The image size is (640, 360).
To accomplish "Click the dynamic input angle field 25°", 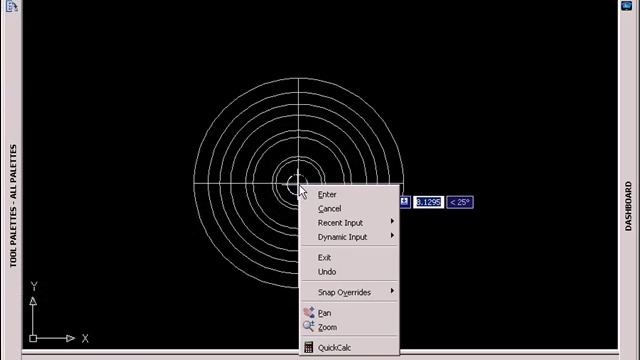I will (460, 202).
